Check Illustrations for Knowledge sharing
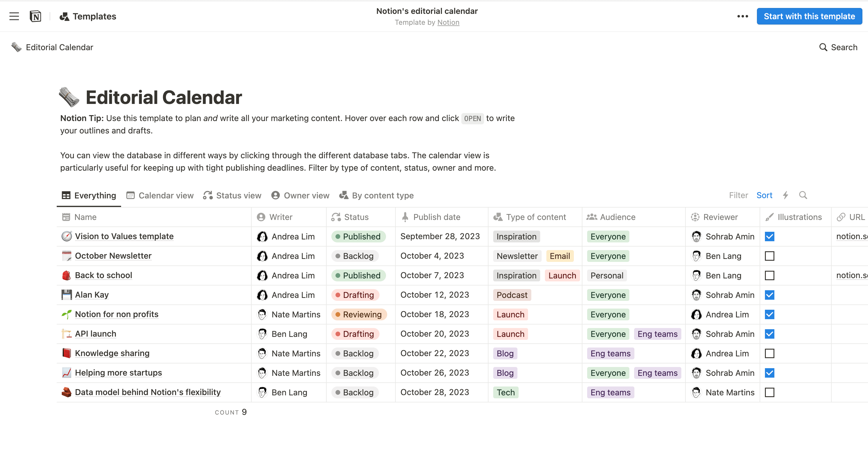 770,354
